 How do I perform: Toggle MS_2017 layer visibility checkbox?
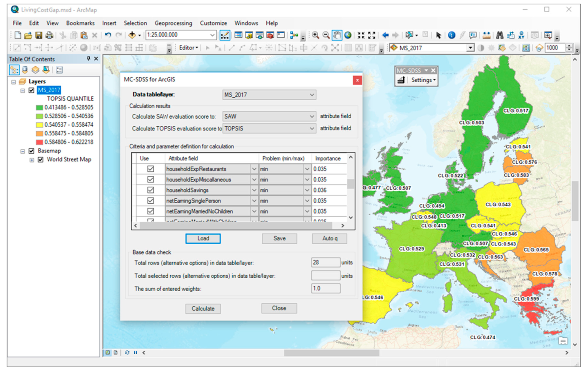[x=31, y=90]
